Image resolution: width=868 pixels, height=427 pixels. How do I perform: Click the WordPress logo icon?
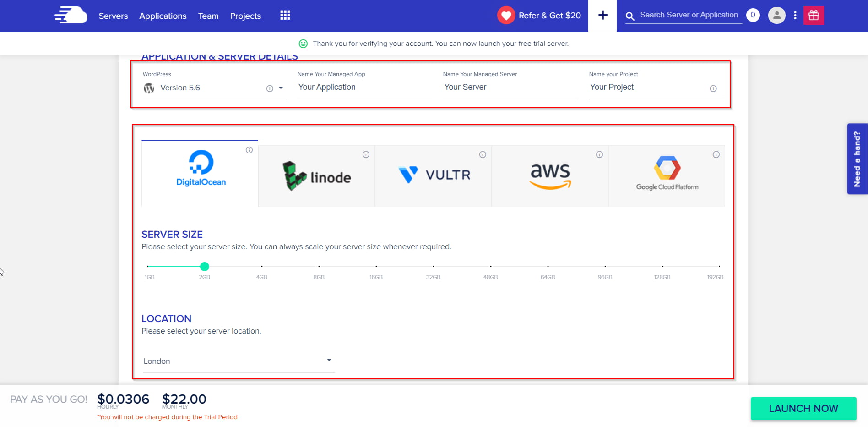(149, 88)
